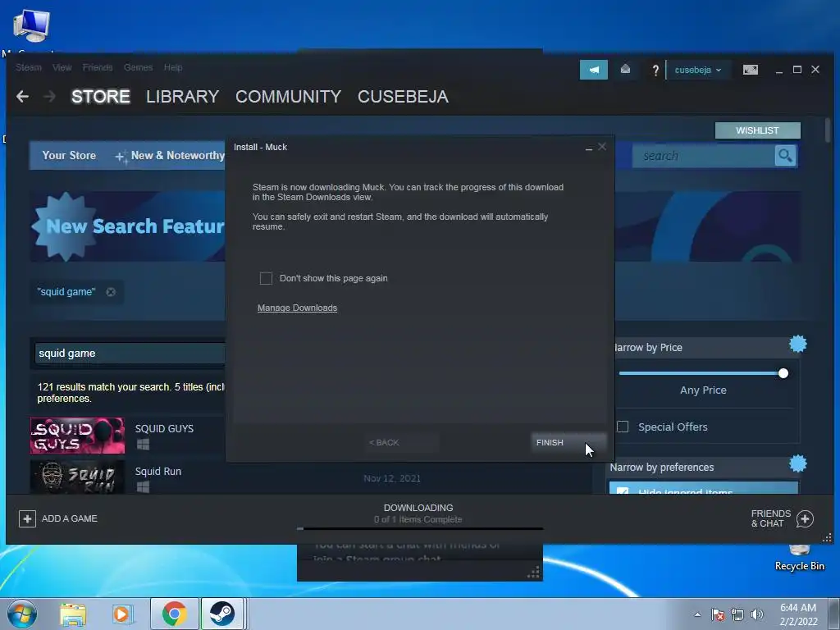The image size is (840, 630).
Task: Open the Games menu
Action: 138,67
